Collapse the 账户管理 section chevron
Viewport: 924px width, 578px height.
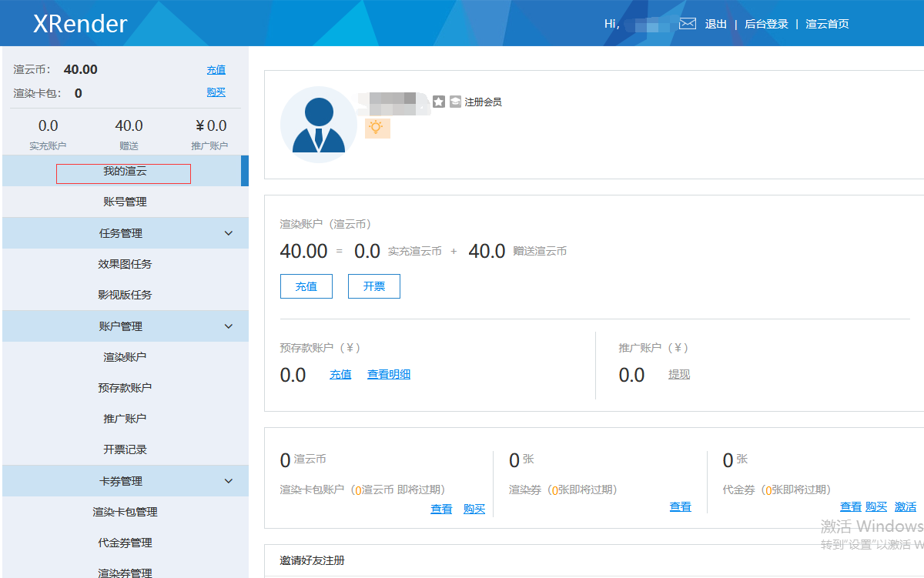point(228,326)
